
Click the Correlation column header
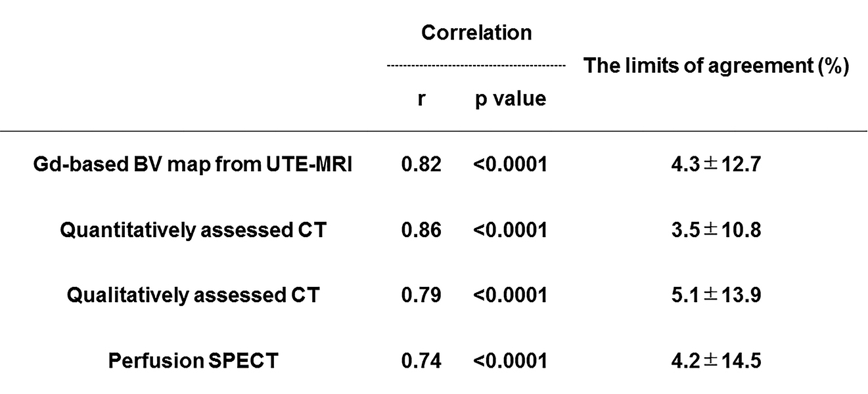coord(476,33)
